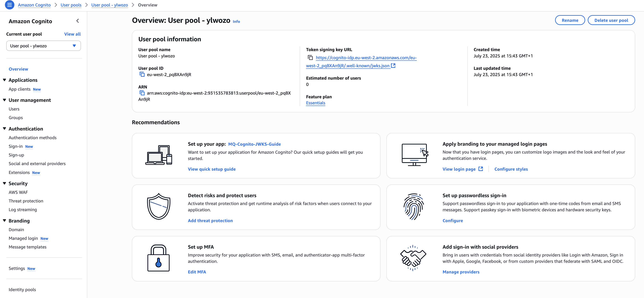The width and height of the screenshot is (644, 298).
Task: Go to User pool - ylwozo breadcrumb
Action: [110, 5]
